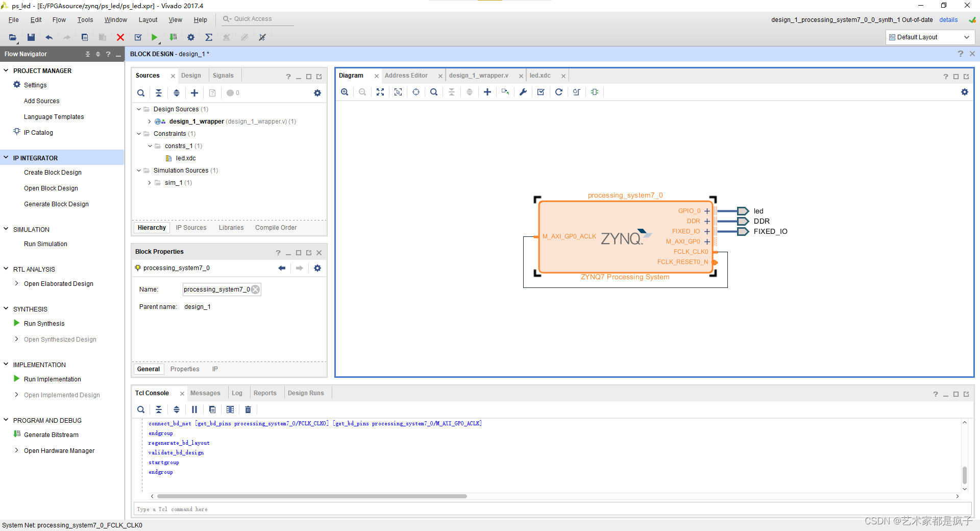Click the Save Block Design icon

pos(31,37)
